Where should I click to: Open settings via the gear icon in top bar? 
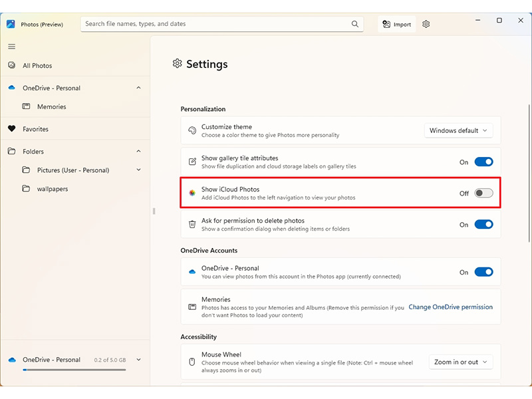click(426, 24)
